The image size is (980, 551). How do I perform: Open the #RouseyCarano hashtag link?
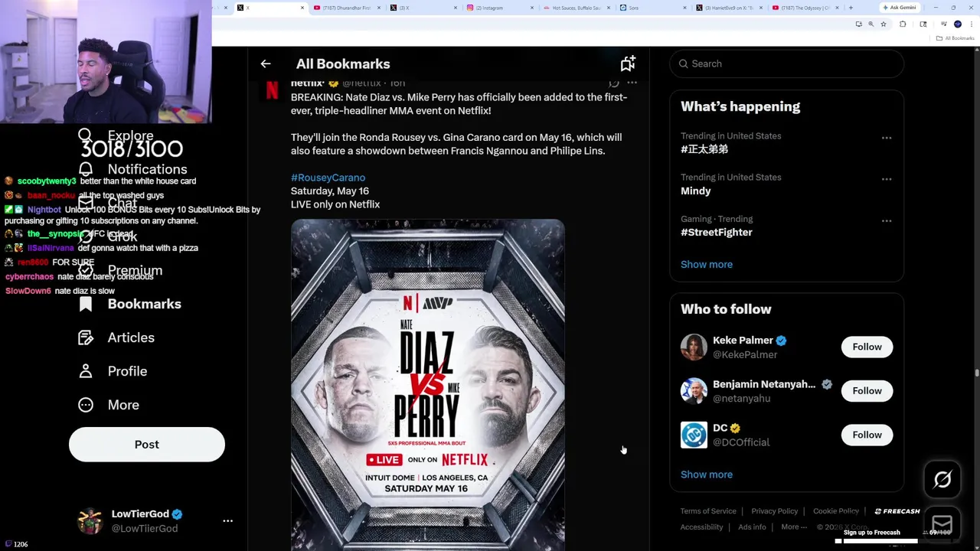click(x=328, y=178)
